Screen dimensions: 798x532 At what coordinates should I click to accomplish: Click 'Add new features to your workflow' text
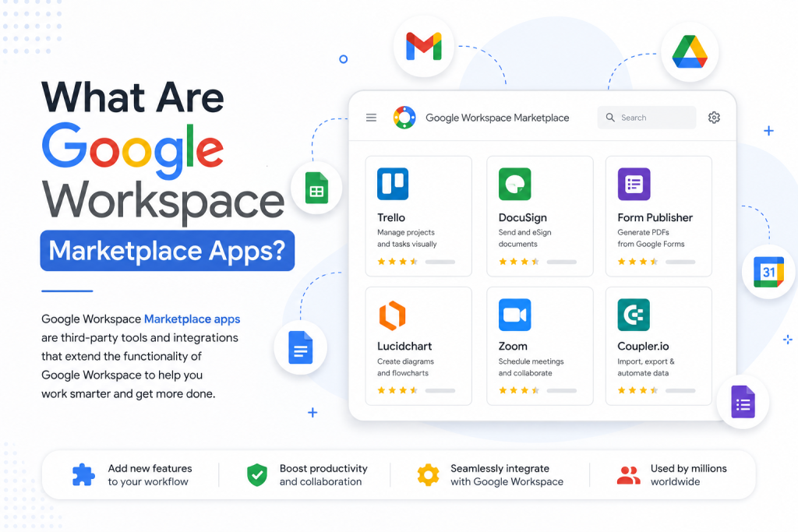[150, 475]
